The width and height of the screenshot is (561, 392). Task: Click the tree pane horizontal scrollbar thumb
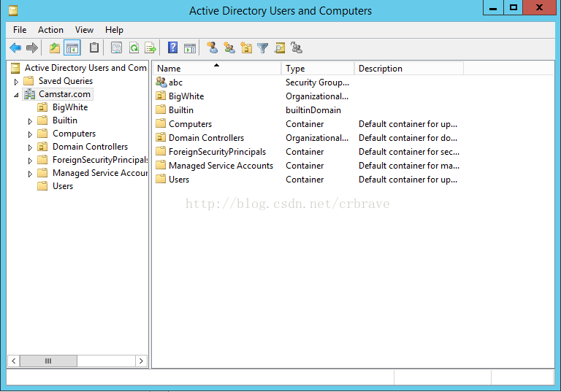(x=48, y=361)
